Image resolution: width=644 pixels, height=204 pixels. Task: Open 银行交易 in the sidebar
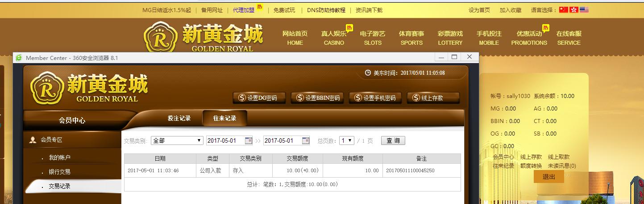[x=59, y=172]
